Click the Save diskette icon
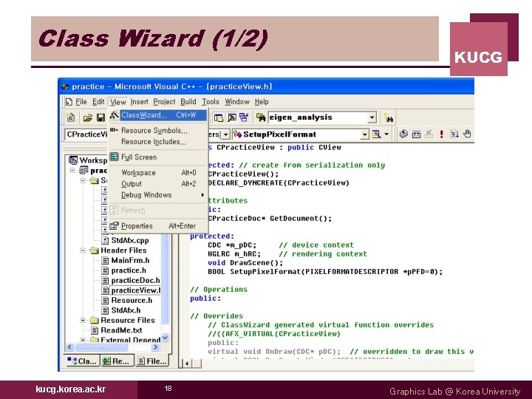Viewport: 532px width, 399px height. pyautogui.click(x=100, y=117)
